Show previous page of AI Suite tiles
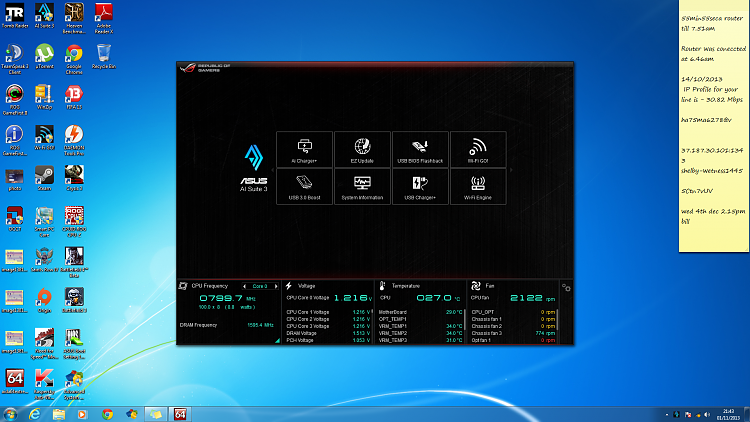Viewport: 750px width, 422px height. tap(273, 170)
